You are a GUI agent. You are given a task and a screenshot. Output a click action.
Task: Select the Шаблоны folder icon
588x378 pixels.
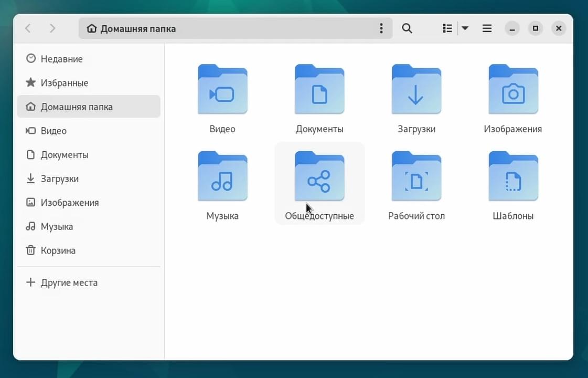[513, 176]
